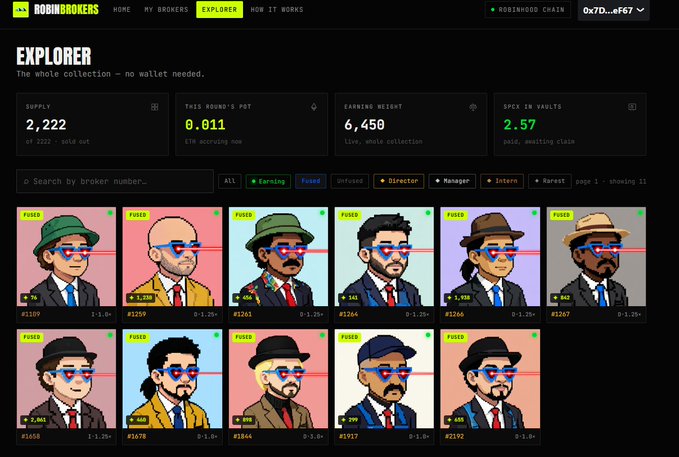
Task: Click the 2,061 points badge on #1658
Action: (x=35, y=420)
